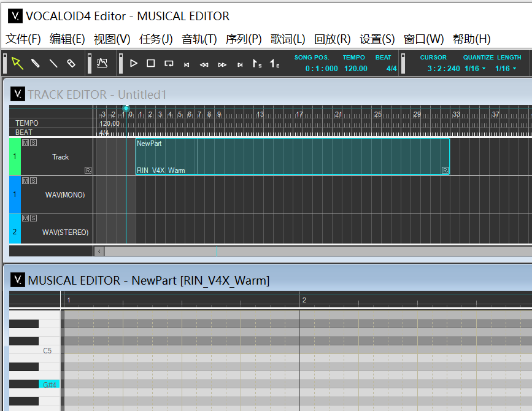The height and width of the screenshot is (411, 532).
Task: Click the BEAT value 4/4 in toolbar
Action: [391, 69]
